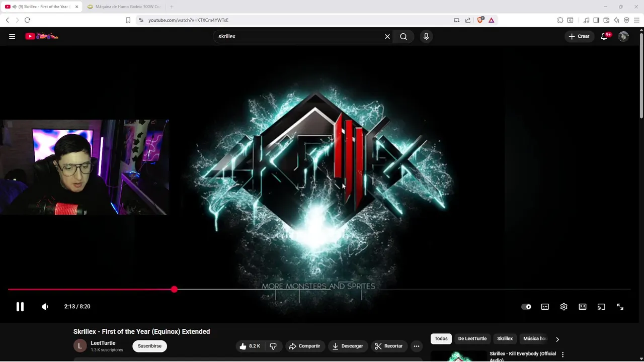The width and height of the screenshot is (644, 362).
Task: Close the Skrillex browser tab
Action: 77,7
